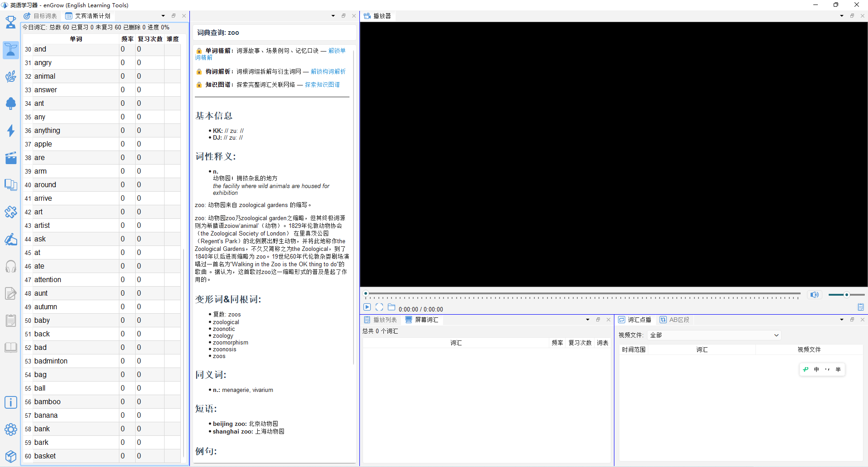Open the info icon in the sidebar

point(11,402)
